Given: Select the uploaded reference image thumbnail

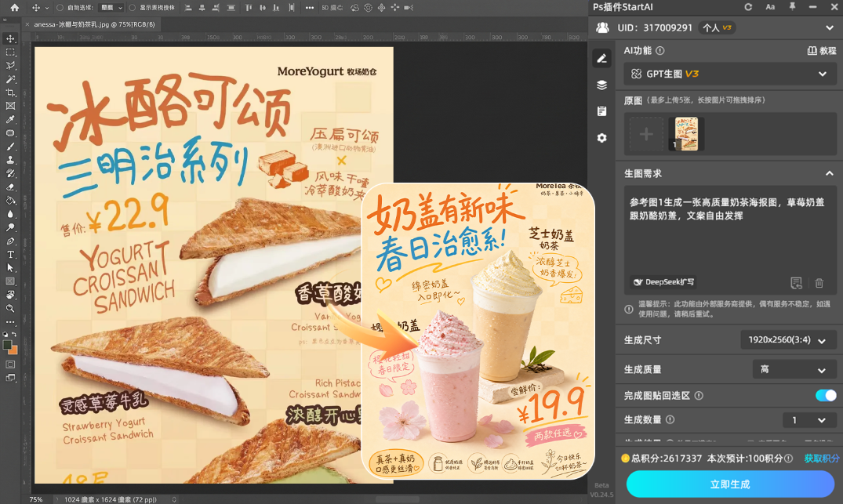Looking at the screenshot, I should pyautogui.click(x=685, y=134).
